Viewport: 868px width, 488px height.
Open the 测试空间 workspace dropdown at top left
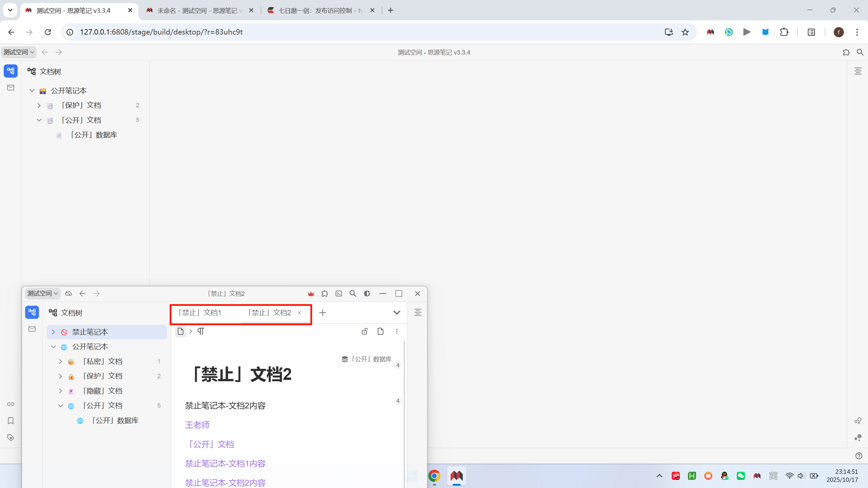pos(19,52)
